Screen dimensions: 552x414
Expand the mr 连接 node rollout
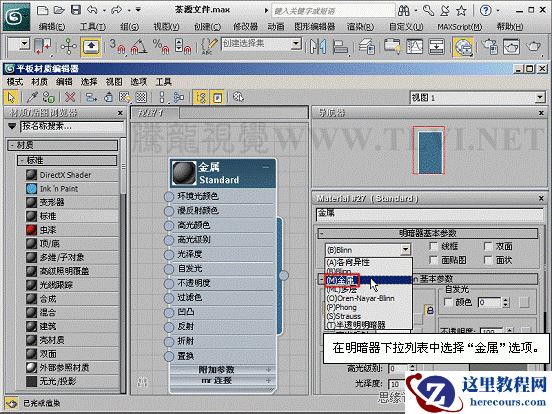(x=221, y=381)
